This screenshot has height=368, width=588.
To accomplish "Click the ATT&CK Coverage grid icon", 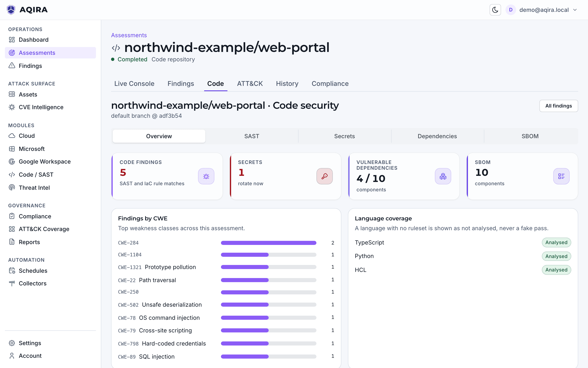I will click(x=12, y=229).
